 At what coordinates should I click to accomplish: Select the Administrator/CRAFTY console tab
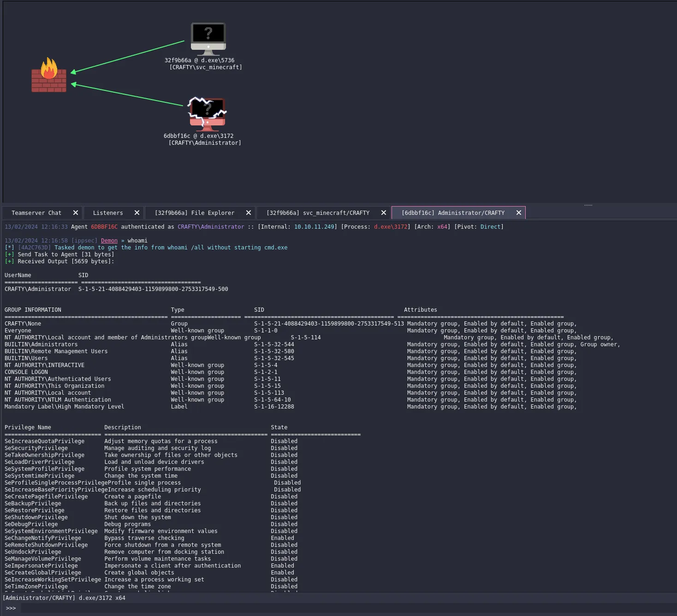coord(453,213)
